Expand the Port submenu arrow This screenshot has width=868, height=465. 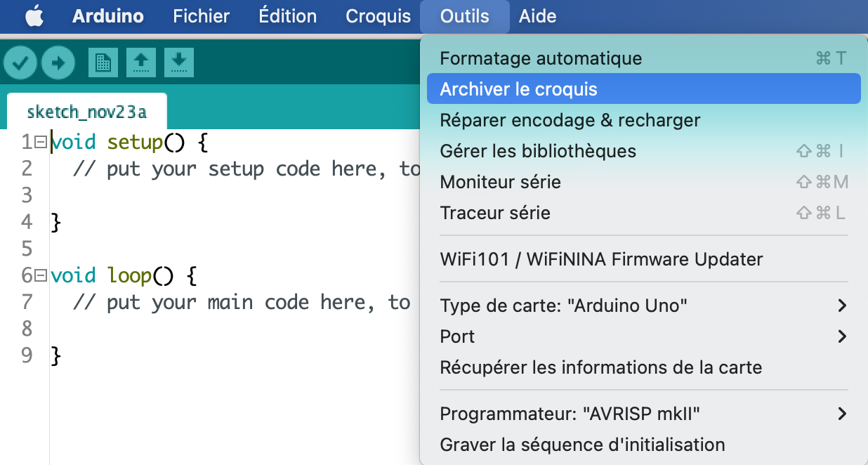point(842,336)
